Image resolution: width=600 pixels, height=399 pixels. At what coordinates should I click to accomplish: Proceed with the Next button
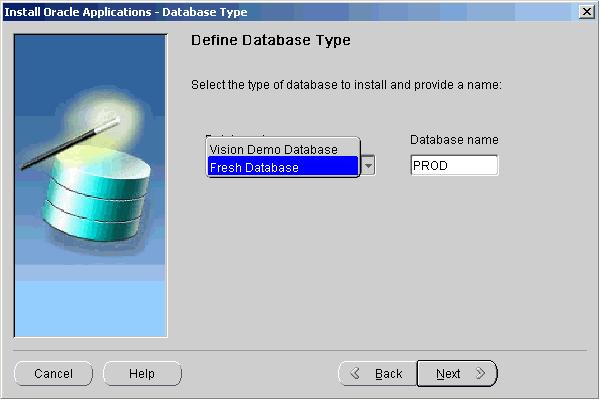point(457,373)
